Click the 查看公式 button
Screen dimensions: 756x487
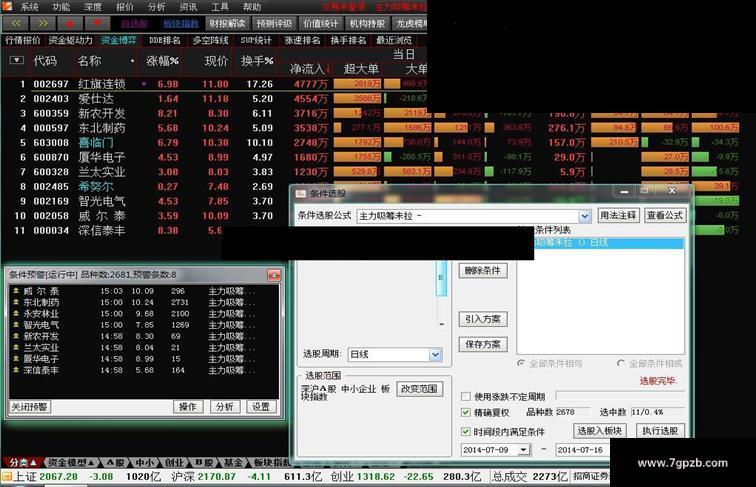665,216
